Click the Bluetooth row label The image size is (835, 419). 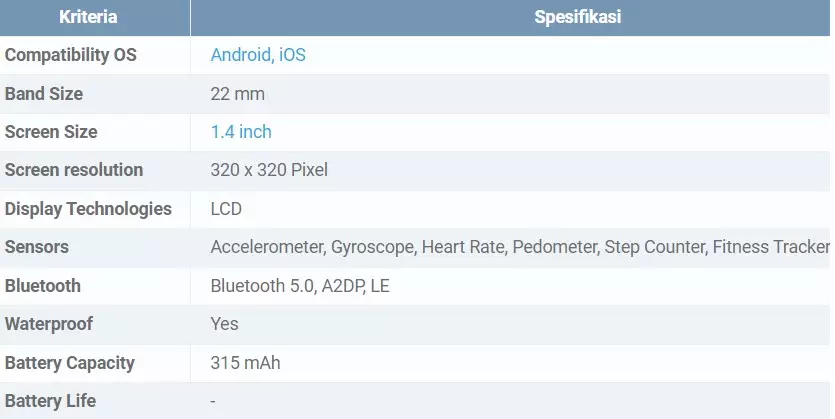point(43,286)
